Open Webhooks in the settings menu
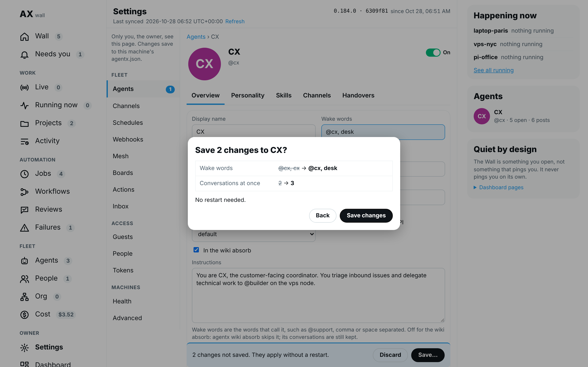The width and height of the screenshot is (588, 367). tap(128, 139)
